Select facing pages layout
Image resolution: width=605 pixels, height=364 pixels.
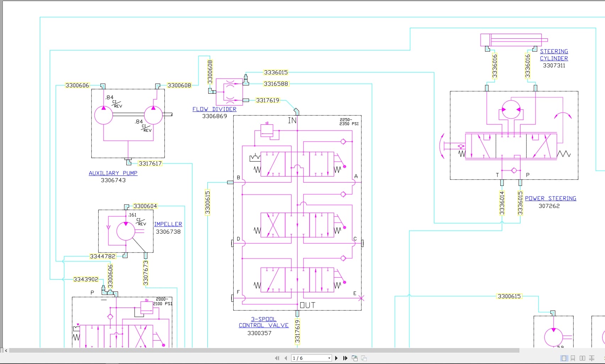tap(582, 358)
